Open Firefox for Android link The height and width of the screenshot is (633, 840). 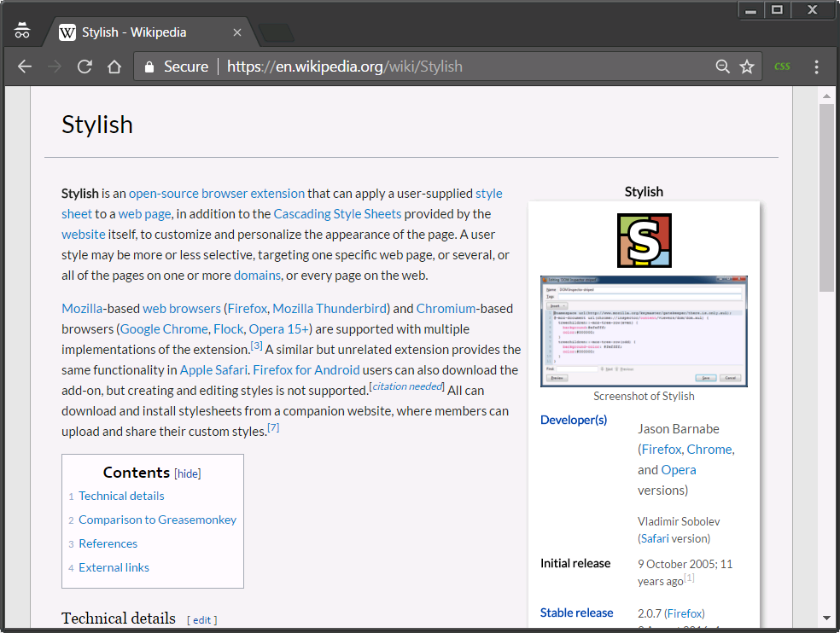pyautogui.click(x=306, y=370)
